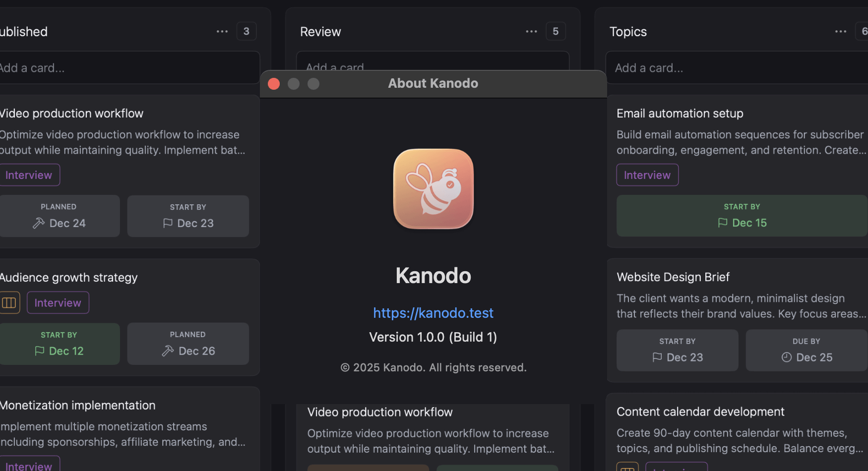Screen dimensions: 868x471
Task: Click the orange board icon on Audience growth strategy
Action: pos(9,302)
